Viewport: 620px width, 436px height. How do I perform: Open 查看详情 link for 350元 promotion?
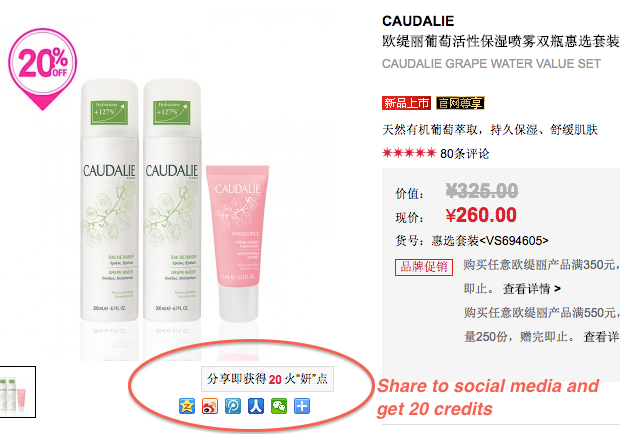click(531, 289)
